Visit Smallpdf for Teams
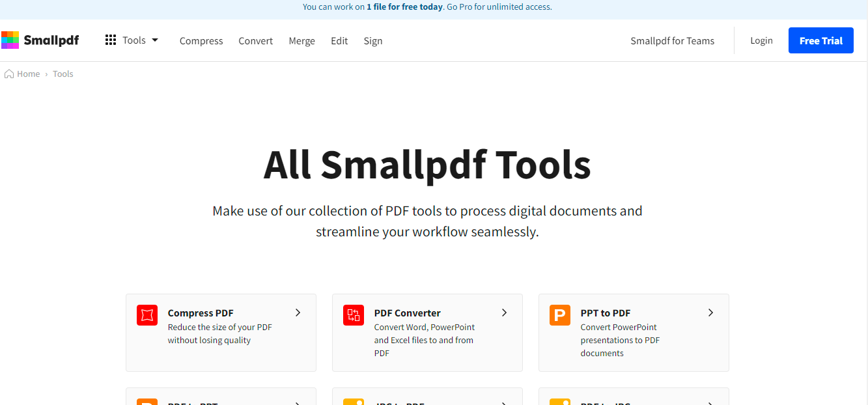 point(673,41)
